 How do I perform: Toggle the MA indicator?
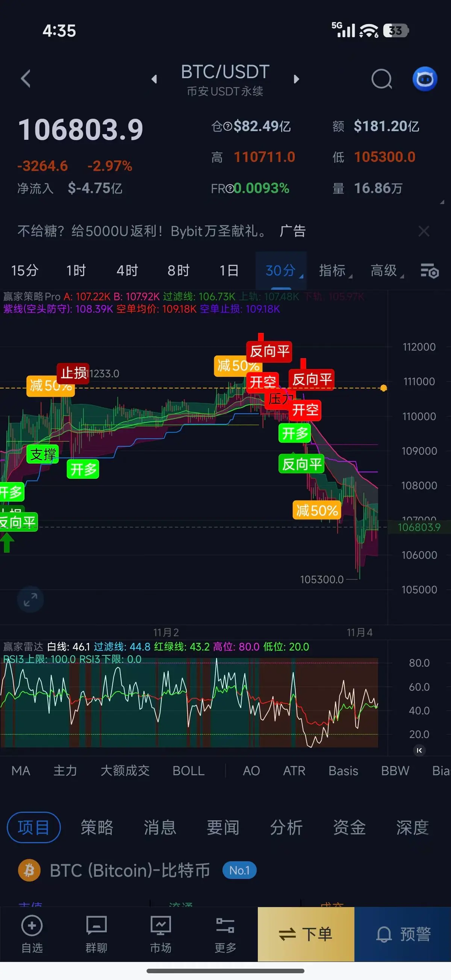point(21,771)
